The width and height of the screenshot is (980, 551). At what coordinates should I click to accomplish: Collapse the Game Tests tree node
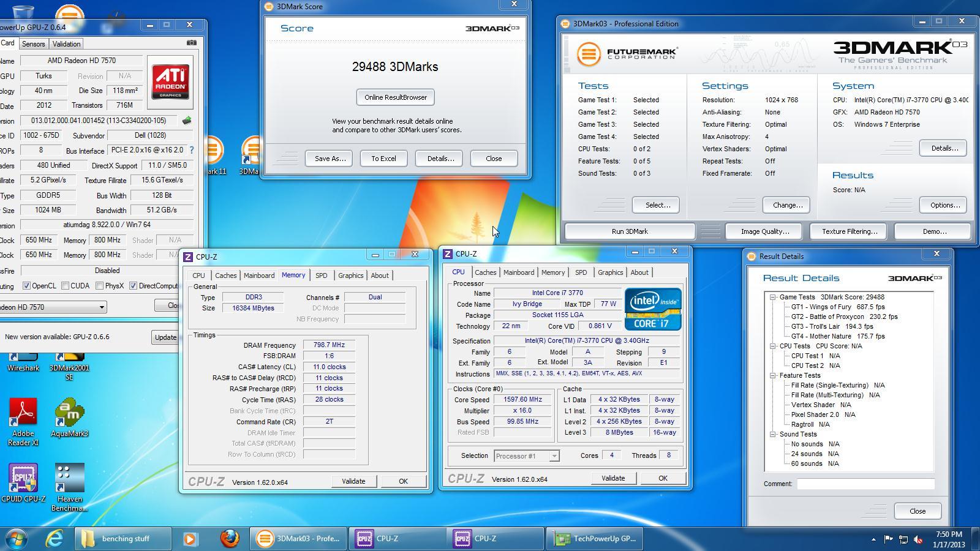pyautogui.click(x=773, y=297)
